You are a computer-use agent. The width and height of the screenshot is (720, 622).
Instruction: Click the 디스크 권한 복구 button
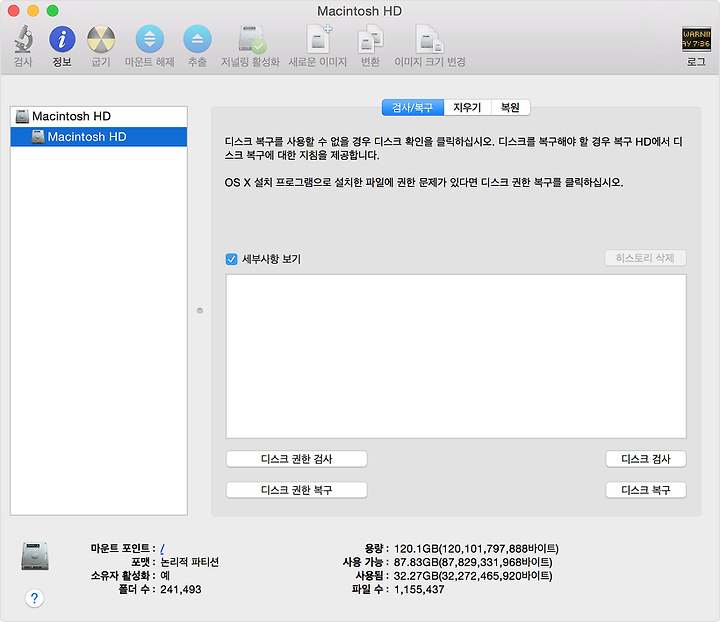297,490
